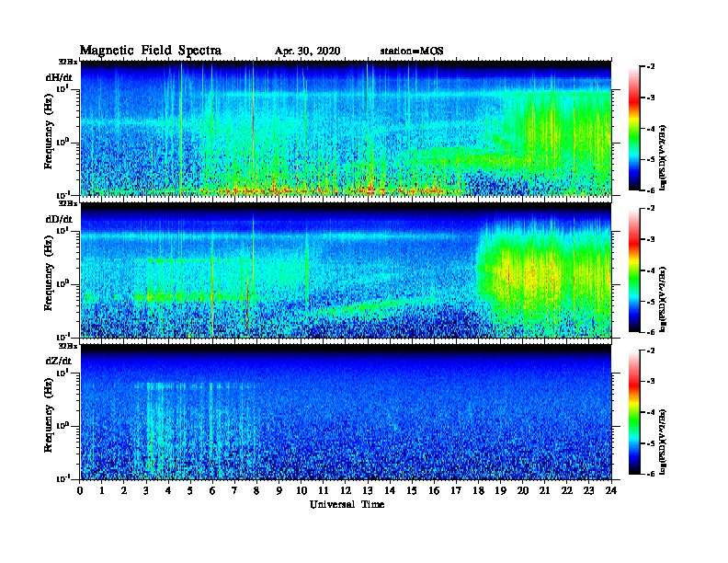The width and height of the screenshot is (728, 563).
Task: Click the color bar unit label beside dZ/dt
Action: (664, 442)
